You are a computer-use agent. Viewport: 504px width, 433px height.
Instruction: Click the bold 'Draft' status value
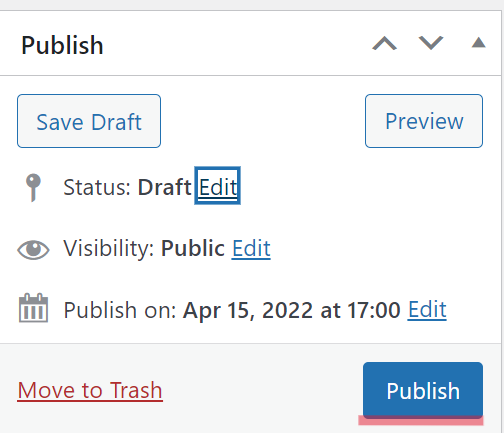pyautogui.click(x=165, y=187)
